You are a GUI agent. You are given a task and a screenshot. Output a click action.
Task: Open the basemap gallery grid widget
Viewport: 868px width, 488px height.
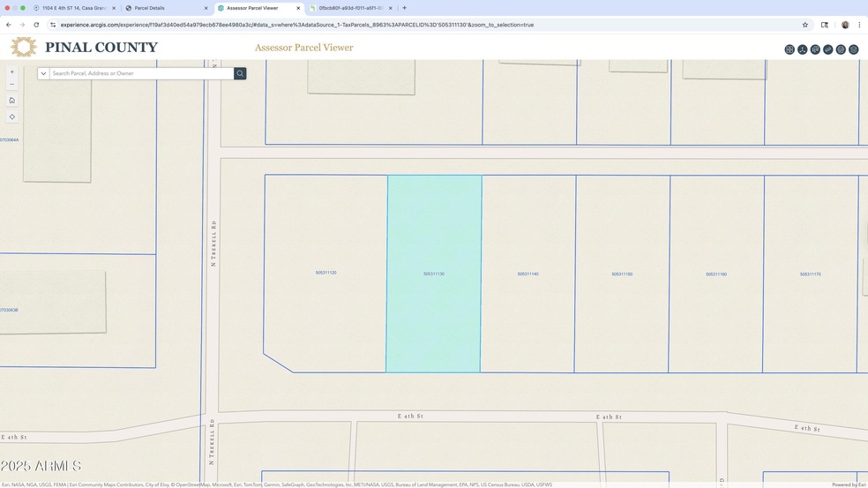789,49
